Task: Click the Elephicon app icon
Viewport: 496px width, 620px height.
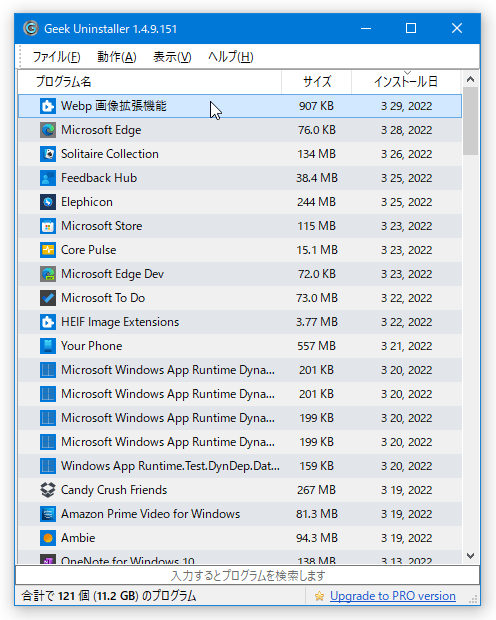Action: [48, 202]
